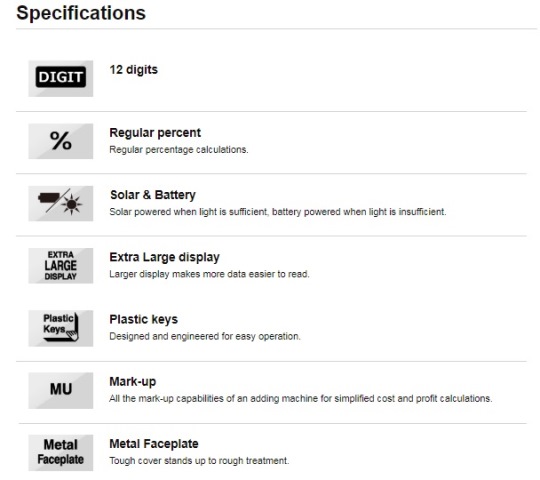This screenshot has height=480, width=540.
Task: Click the solar and battery icon
Action: (61, 204)
